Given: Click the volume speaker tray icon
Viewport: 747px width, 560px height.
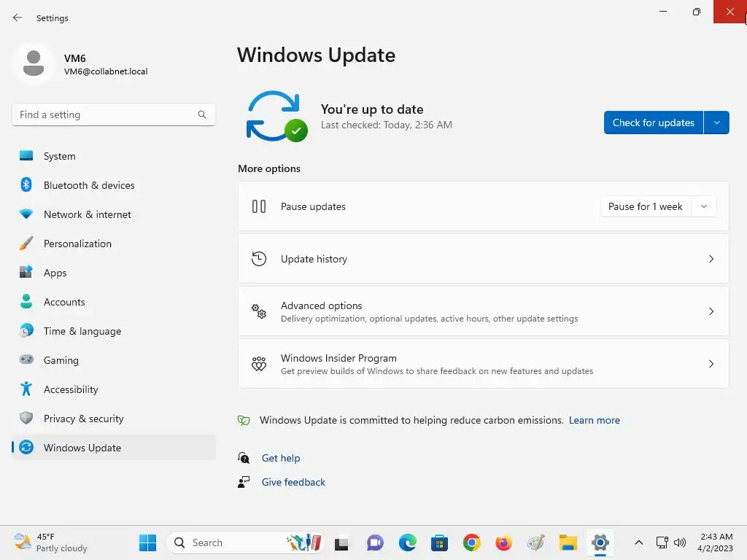Looking at the screenshot, I should pos(680,542).
